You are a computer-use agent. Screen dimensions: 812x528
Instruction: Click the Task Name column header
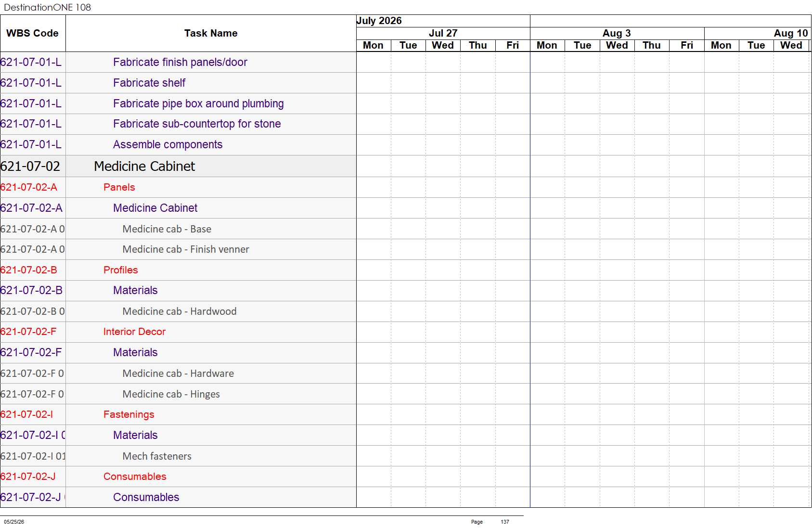(x=211, y=33)
